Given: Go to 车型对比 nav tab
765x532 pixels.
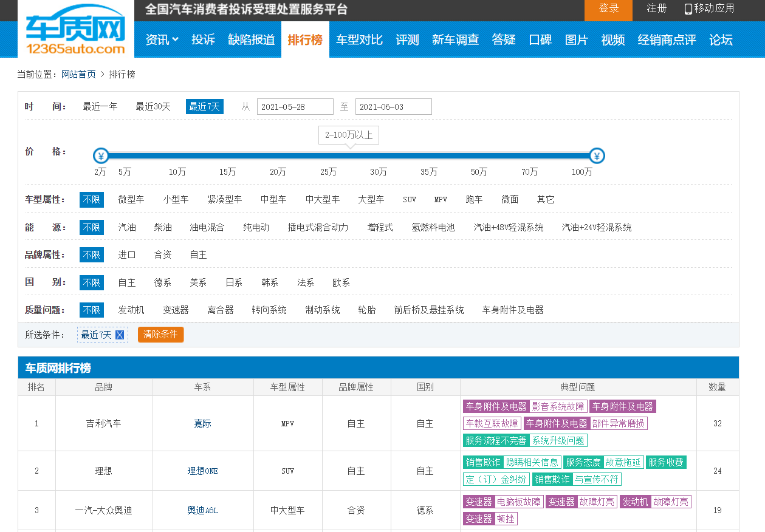Looking at the screenshot, I should tap(360, 39).
